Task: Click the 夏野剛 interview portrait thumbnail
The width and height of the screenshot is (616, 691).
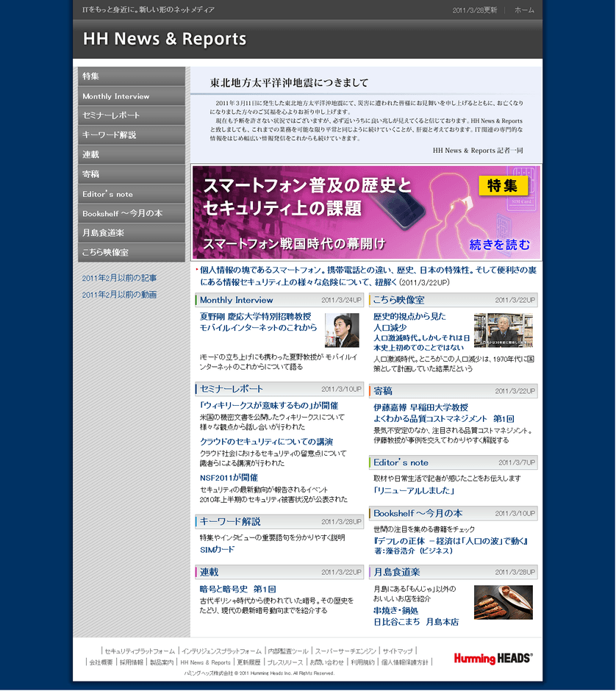Action: (342, 330)
